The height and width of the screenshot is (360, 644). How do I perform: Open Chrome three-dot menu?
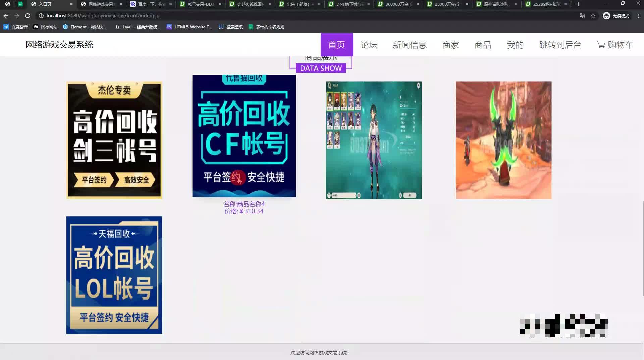pyautogui.click(x=639, y=16)
